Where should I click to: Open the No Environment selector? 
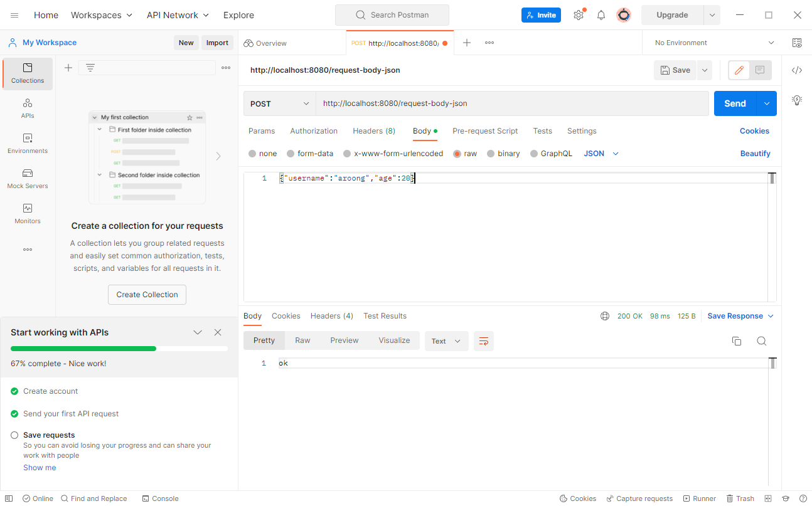click(x=715, y=43)
